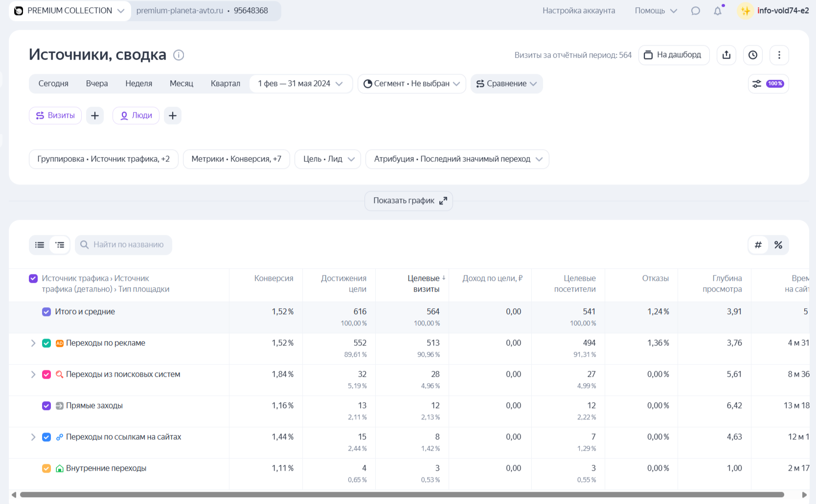The height and width of the screenshot is (504, 816).
Task: Click the Найти по названию search field
Action: click(128, 245)
